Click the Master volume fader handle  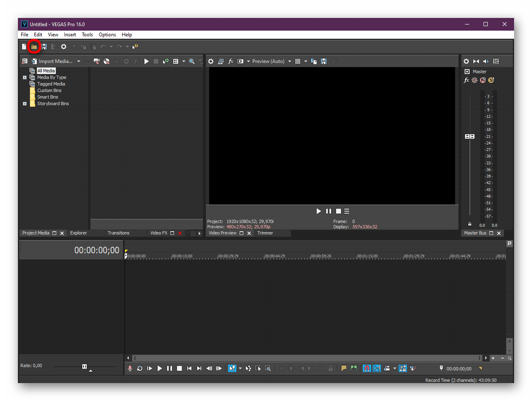[470, 137]
